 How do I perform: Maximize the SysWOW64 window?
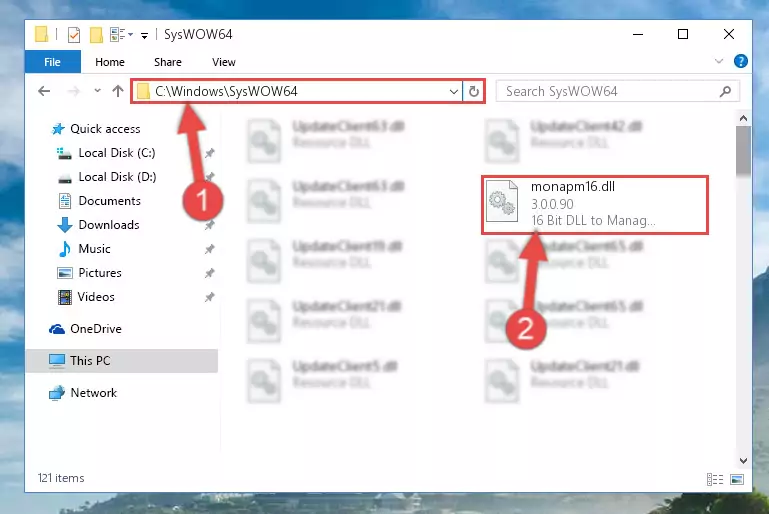[683, 34]
